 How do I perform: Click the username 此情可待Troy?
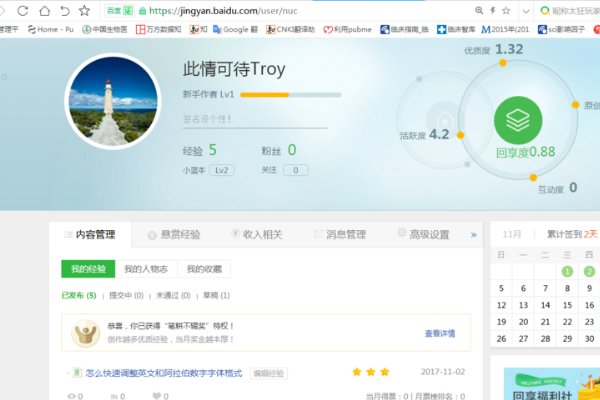coord(234,69)
